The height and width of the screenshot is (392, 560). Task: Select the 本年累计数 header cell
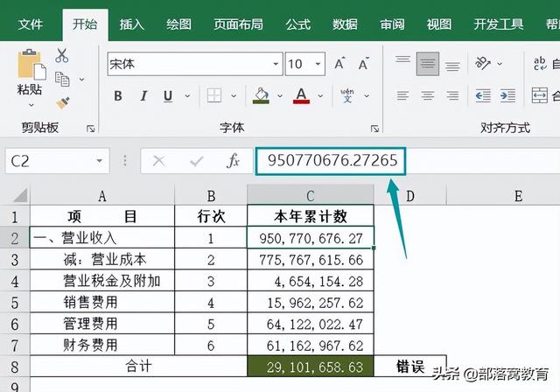click(311, 216)
